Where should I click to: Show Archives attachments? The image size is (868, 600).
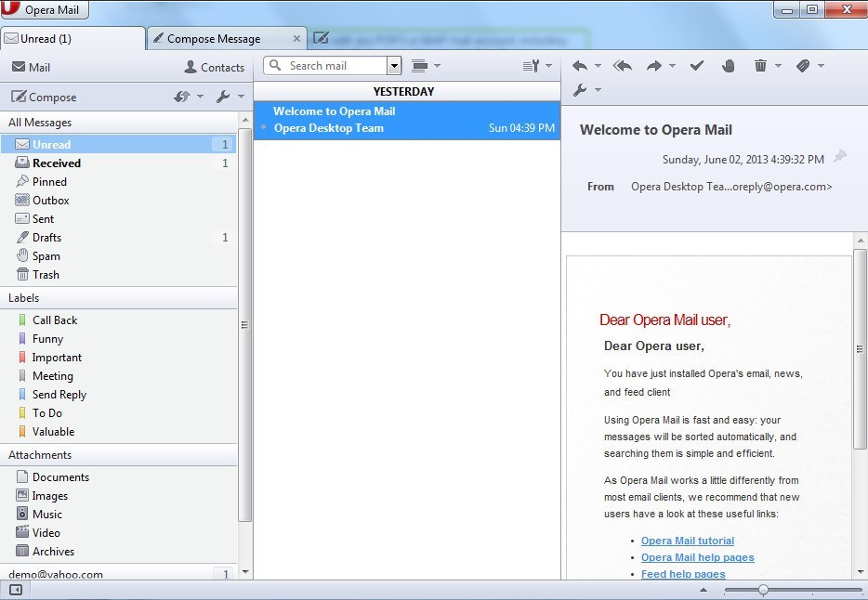118,552
